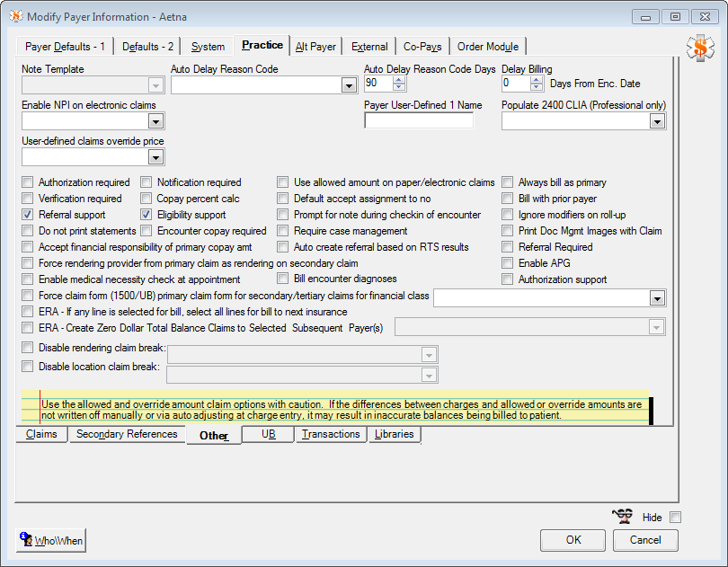This screenshot has height=567, width=728.
Task: Check ERA select all lines for bill
Action: pos(28,312)
